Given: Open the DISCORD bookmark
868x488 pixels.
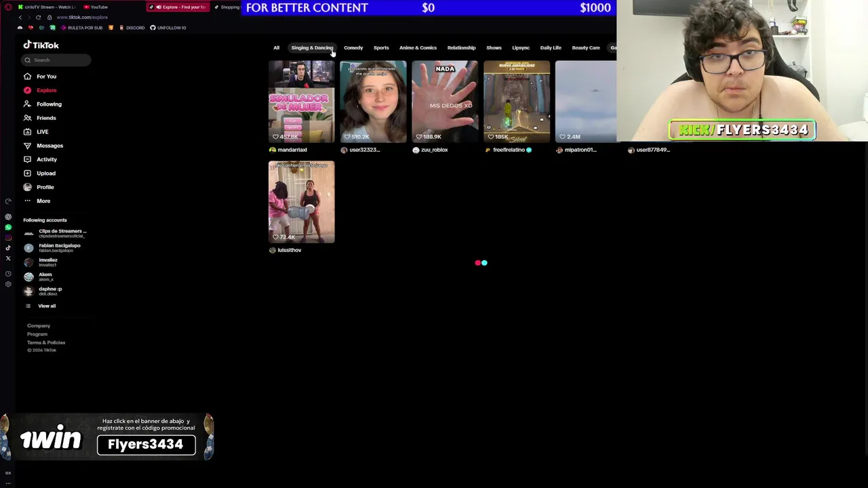Looking at the screenshot, I should 132,28.
